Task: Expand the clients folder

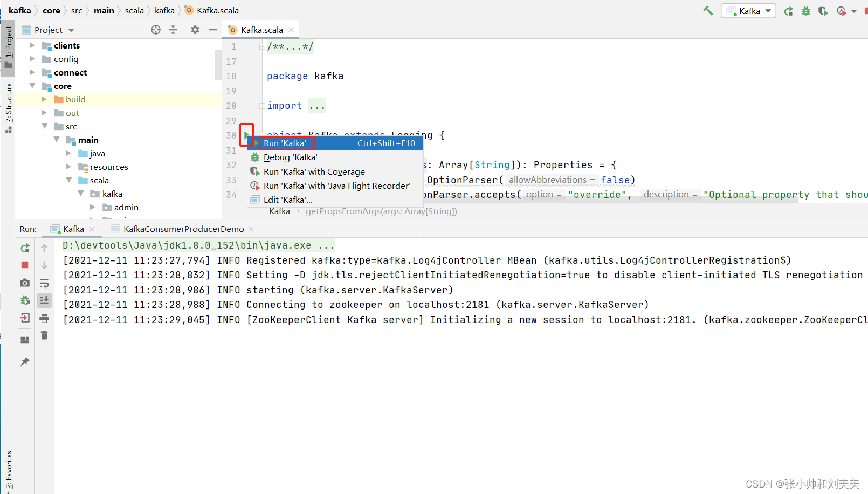Action: (x=32, y=45)
